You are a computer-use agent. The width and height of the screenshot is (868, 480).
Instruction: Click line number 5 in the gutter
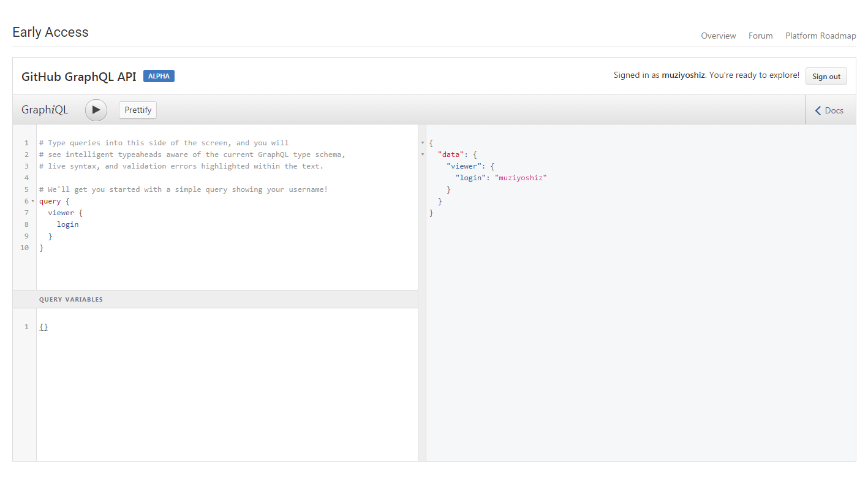pyautogui.click(x=26, y=189)
